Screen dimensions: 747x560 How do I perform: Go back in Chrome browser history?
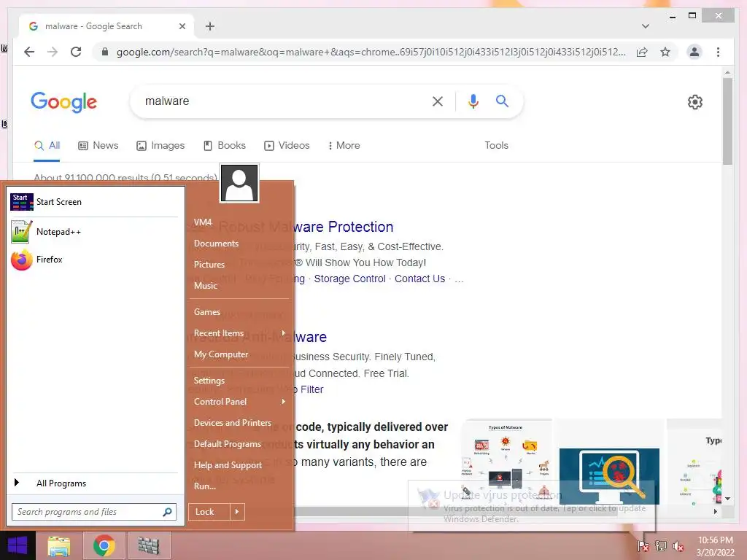tap(29, 52)
